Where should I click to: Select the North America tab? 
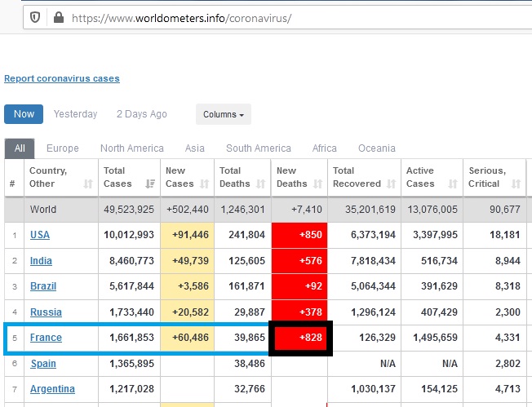132,148
